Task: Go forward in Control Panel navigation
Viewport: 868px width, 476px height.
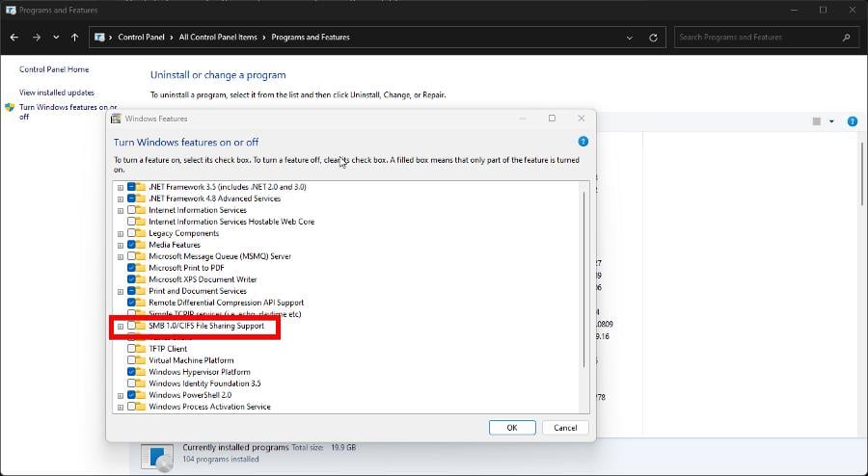Action: pyautogui.click(x=36, y=37)
